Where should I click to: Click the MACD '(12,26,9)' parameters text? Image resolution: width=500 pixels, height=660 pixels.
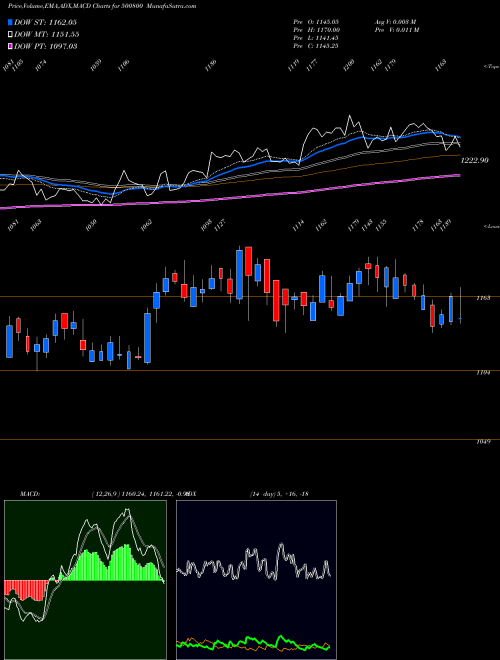pyautogui.click(x=105, y=493)
